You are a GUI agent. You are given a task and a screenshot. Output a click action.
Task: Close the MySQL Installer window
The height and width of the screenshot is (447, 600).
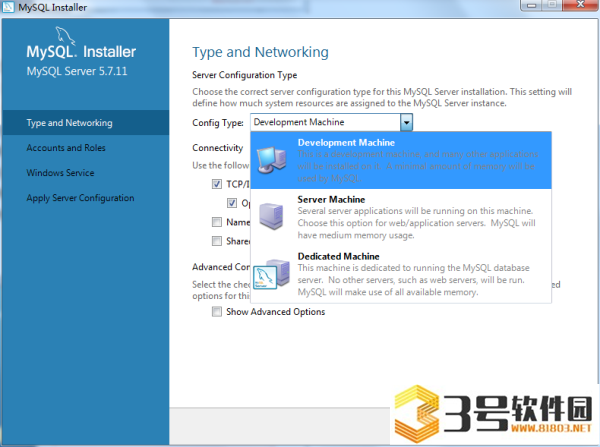click(580, 5)
